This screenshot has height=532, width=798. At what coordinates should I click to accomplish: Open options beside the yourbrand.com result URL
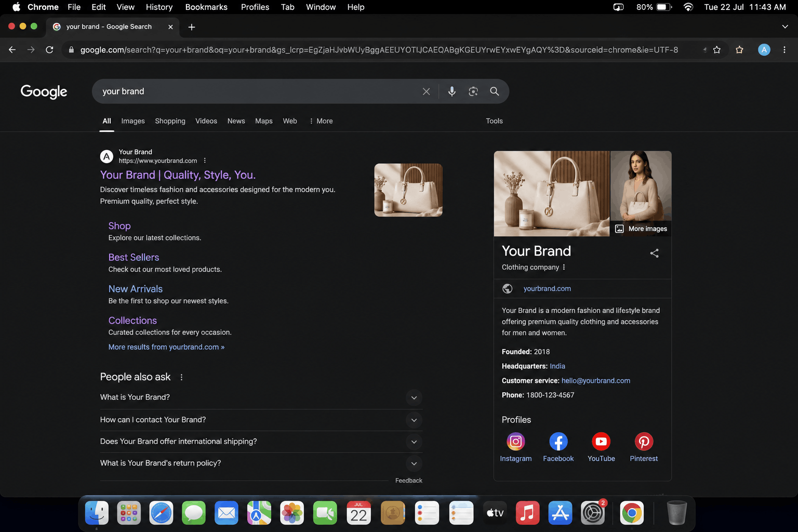click(x=205, y=161)
